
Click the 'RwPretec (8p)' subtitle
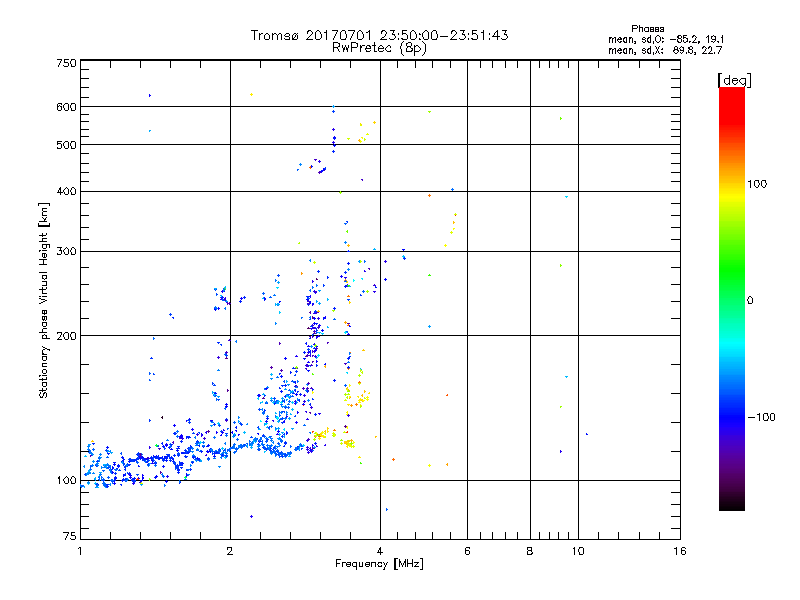tap(379, 48)
